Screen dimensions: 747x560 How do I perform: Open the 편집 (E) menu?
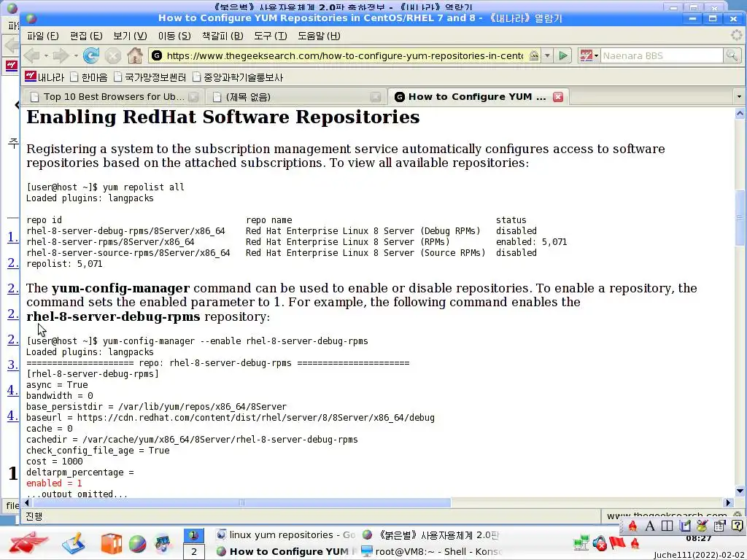pyautogui.click(x=86, y=36)
